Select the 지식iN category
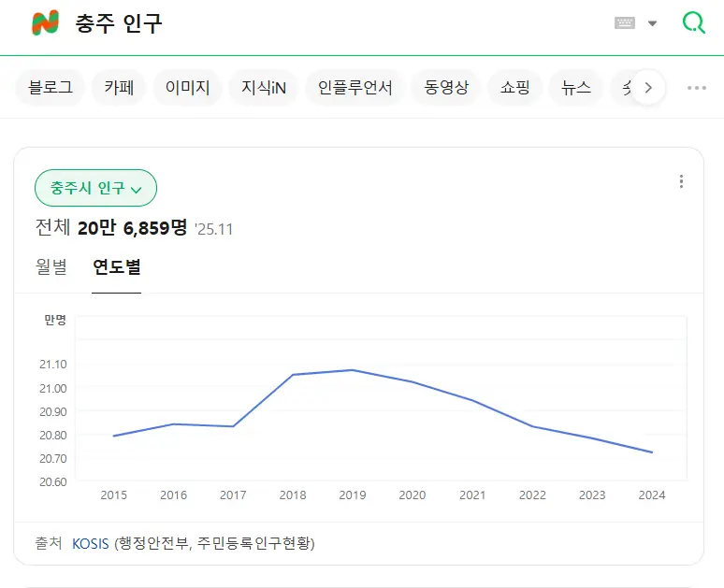 click(263, 88)
